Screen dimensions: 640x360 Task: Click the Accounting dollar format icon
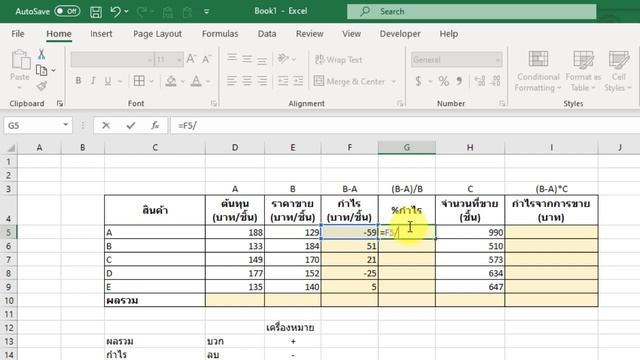(x=418, y=81)
